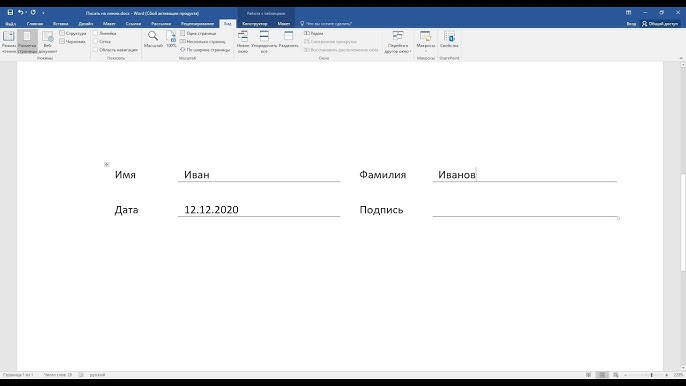Open the Масштаб zoom dialog

[153, 39]
